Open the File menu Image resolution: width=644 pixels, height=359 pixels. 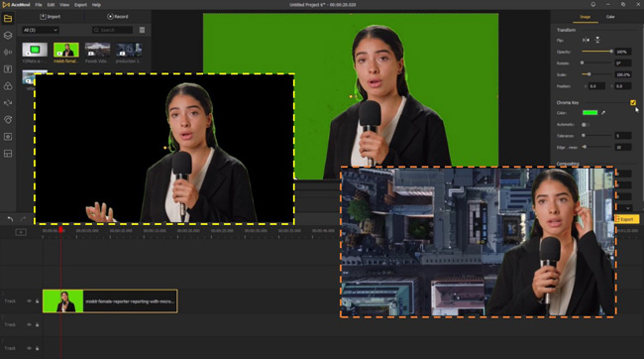[x=39, y=5]
